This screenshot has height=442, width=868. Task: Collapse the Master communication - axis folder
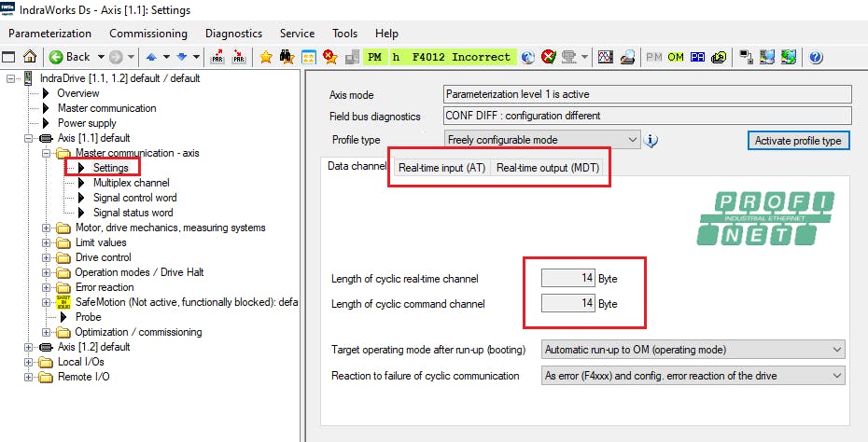(48, 153)
